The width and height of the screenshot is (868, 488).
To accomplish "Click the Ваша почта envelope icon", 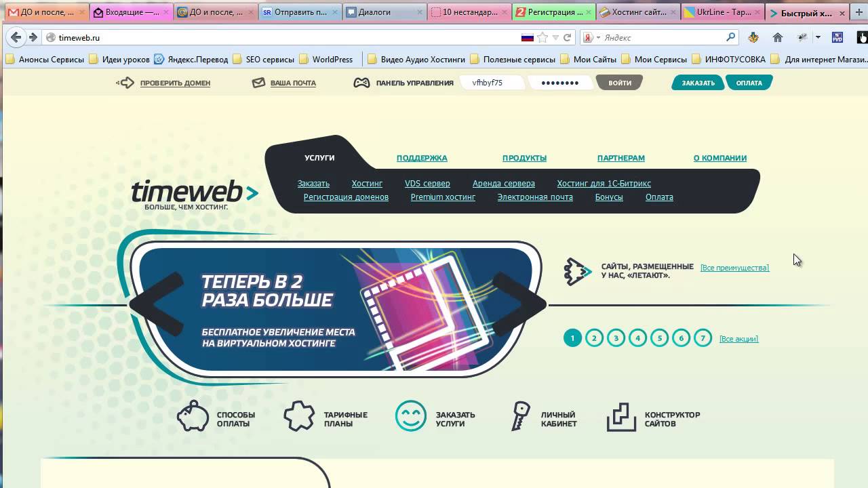I will pyautogui.click(x=258, y=83).
